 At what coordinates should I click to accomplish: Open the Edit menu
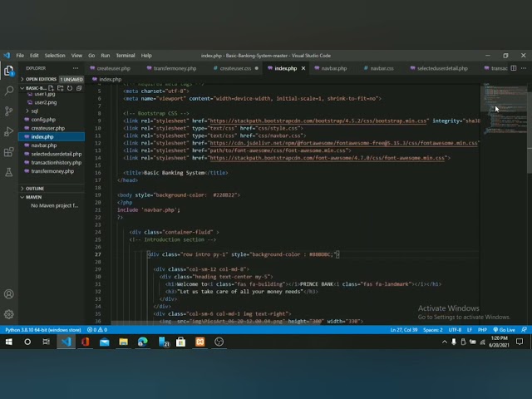point(34,56)
